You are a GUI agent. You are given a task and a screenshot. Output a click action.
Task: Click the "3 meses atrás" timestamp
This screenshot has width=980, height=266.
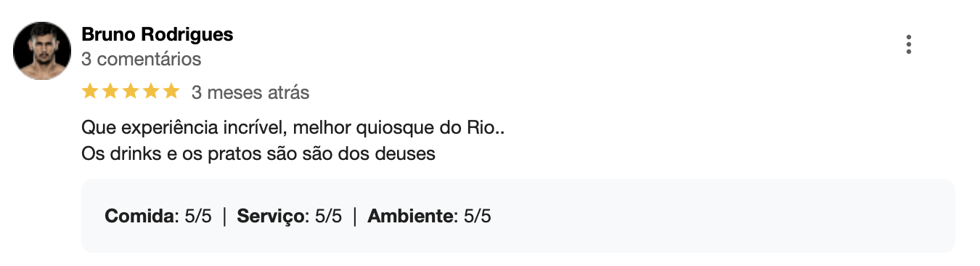pos(250,92)
